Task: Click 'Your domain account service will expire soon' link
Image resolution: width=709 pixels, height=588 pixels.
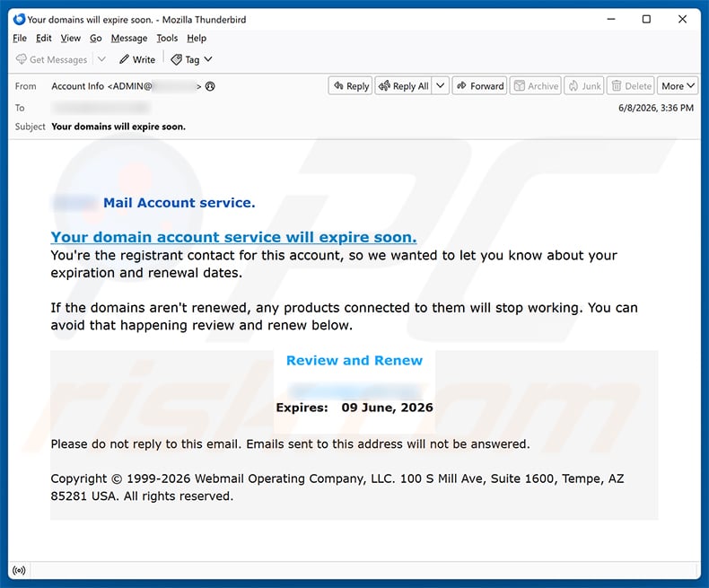Action: (233, 237)
